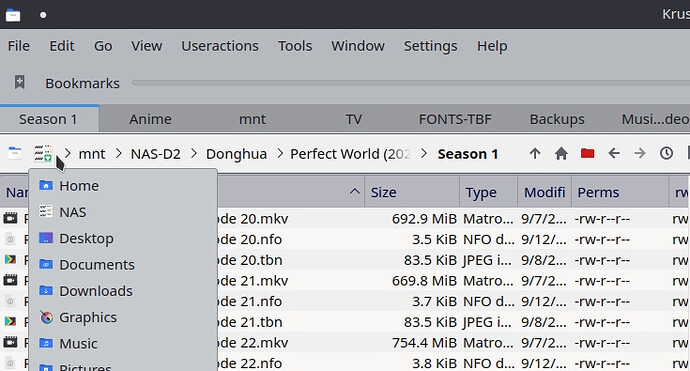Click the Season 1 breadcrumb segment
Image resolution: width=690 pixels, height=371 pixels.
[467, 154]
